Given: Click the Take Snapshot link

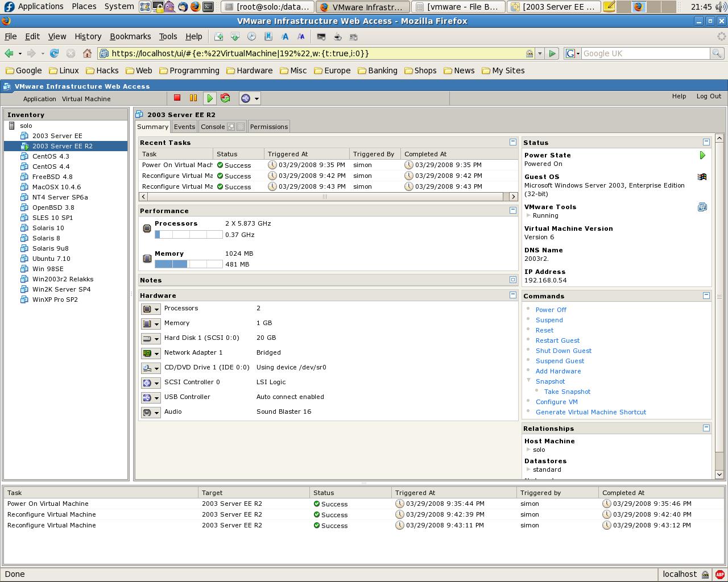Looking at the screenshot, I should pyautogui.click(x=567, y=392).
